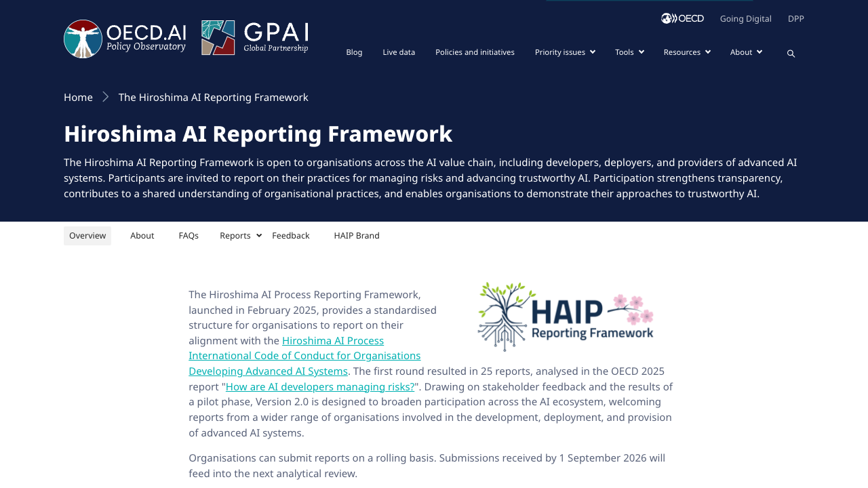The image size is (868, 488).
Task: Open the HAIP Brand tab
Action: [357, 236]
